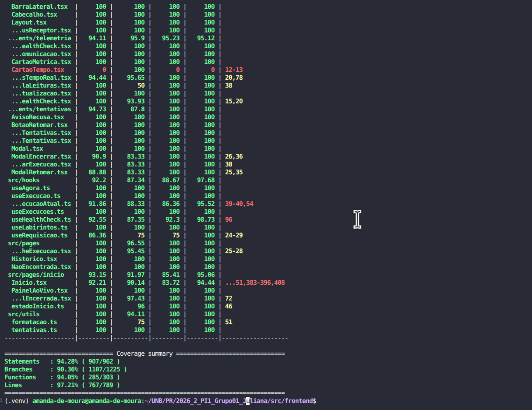This screenshot has height=410, width=532.
Task: Click uncovered lines 12-13
Action: pyautogui.click(x=234, y=70)
